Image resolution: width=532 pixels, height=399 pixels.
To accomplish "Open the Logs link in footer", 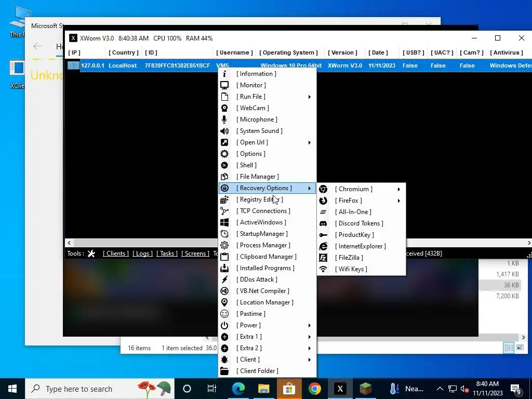I will click(x=142, y=254).
